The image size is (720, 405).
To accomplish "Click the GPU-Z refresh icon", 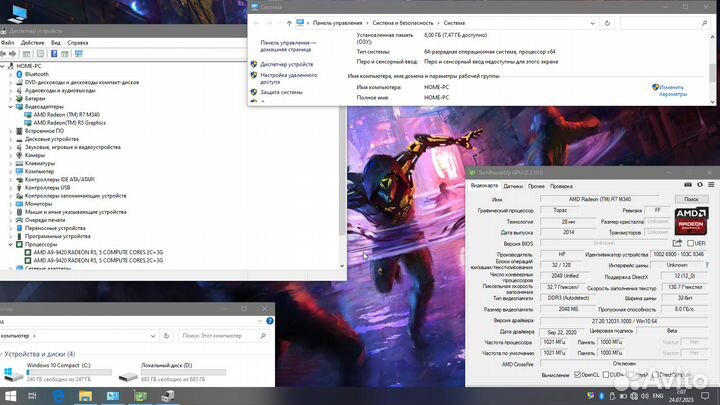I will tap(700, 185).
